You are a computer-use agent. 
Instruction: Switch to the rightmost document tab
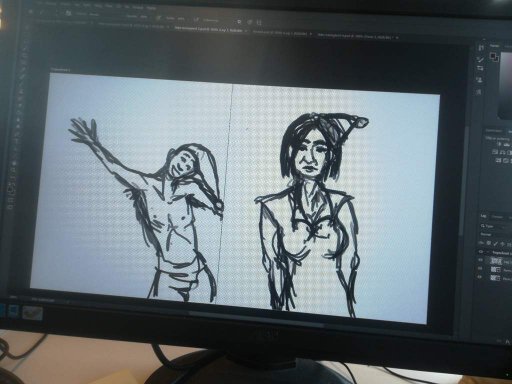357,36
